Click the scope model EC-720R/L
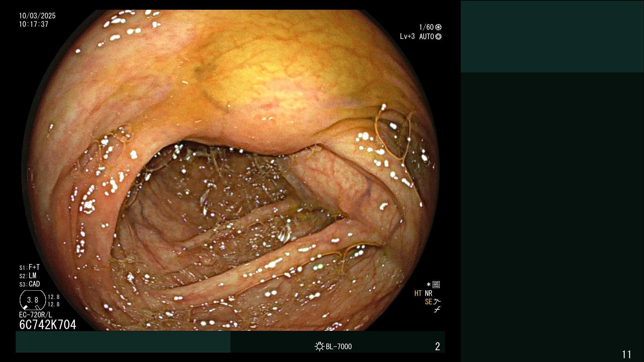 click(x=36, y=315)
